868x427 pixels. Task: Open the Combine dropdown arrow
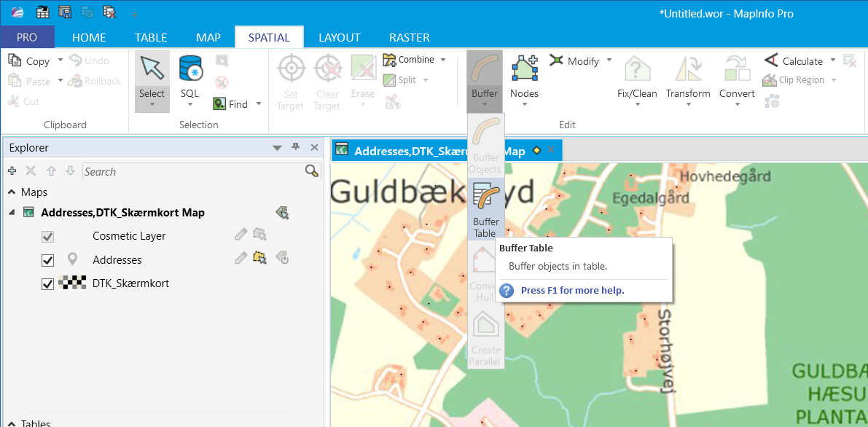click(443, 60)
